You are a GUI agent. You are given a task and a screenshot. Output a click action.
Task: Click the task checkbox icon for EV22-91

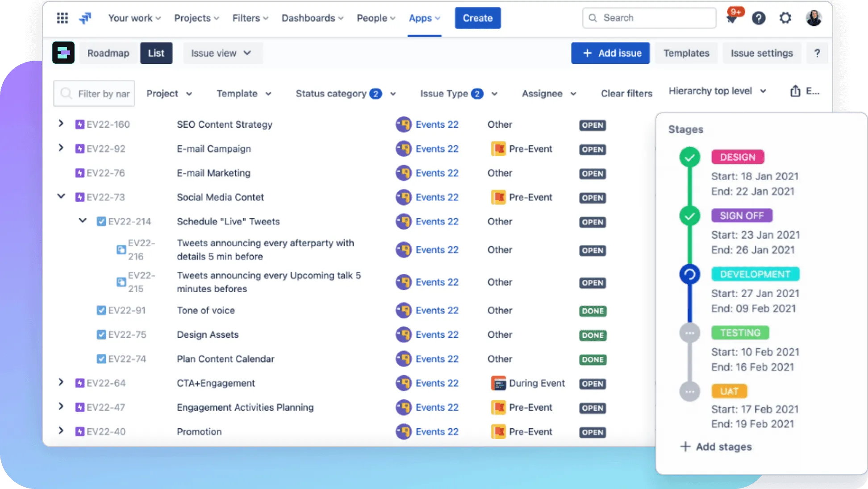[101, 311]
